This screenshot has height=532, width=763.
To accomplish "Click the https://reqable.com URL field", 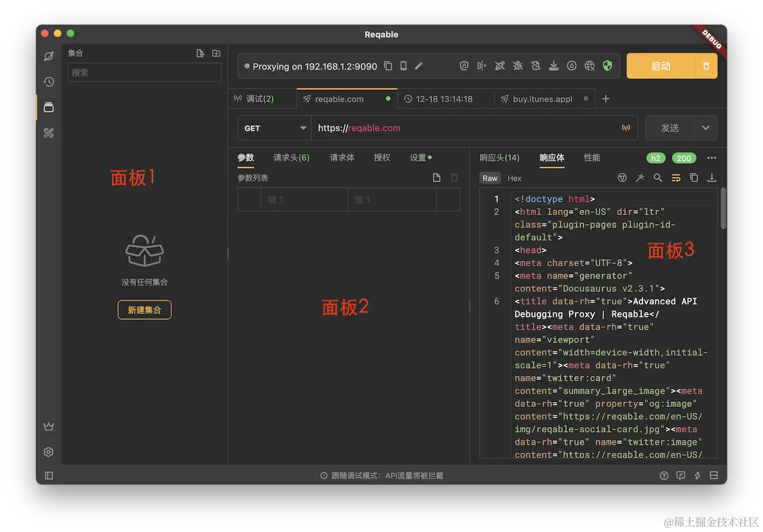I will tap(465, 128).
